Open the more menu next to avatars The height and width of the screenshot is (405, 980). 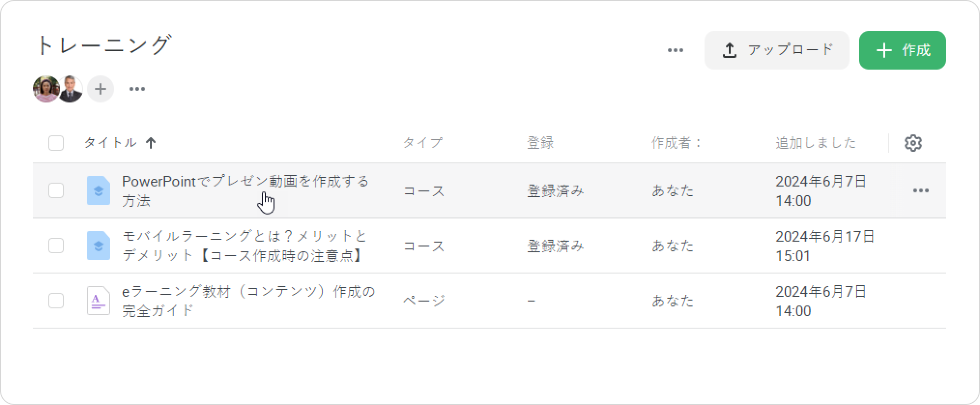click(137, 89)
